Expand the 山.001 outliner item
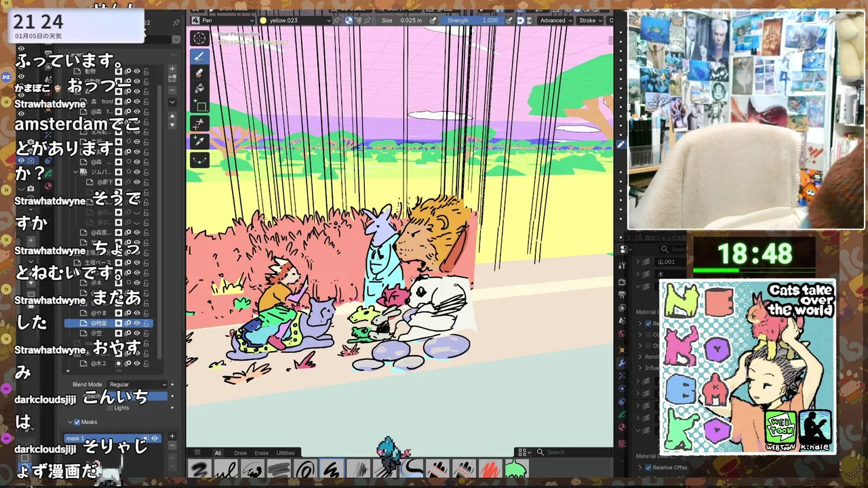 click(x=638, y=262)
